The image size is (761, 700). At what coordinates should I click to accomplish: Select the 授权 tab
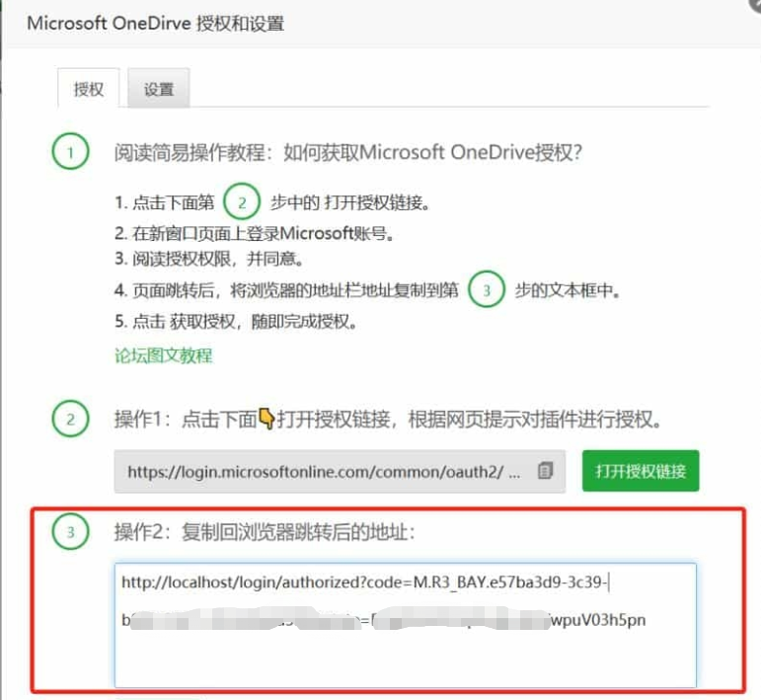tap(88, 89)
